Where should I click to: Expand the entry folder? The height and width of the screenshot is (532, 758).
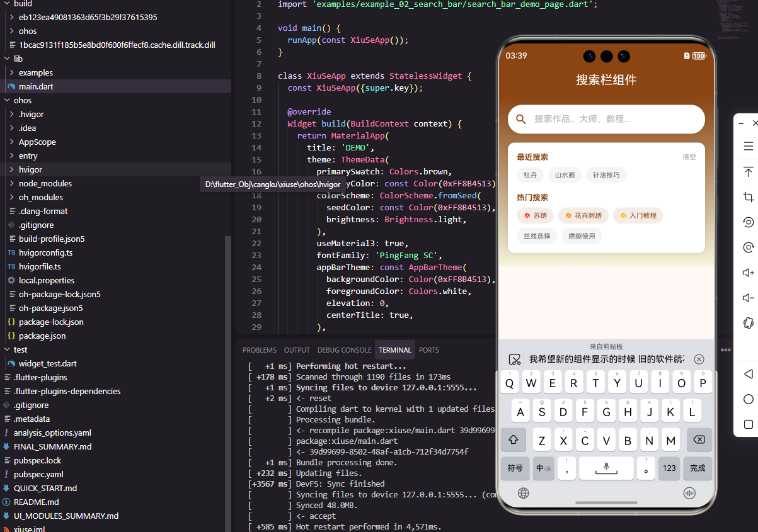click(28, 156)
